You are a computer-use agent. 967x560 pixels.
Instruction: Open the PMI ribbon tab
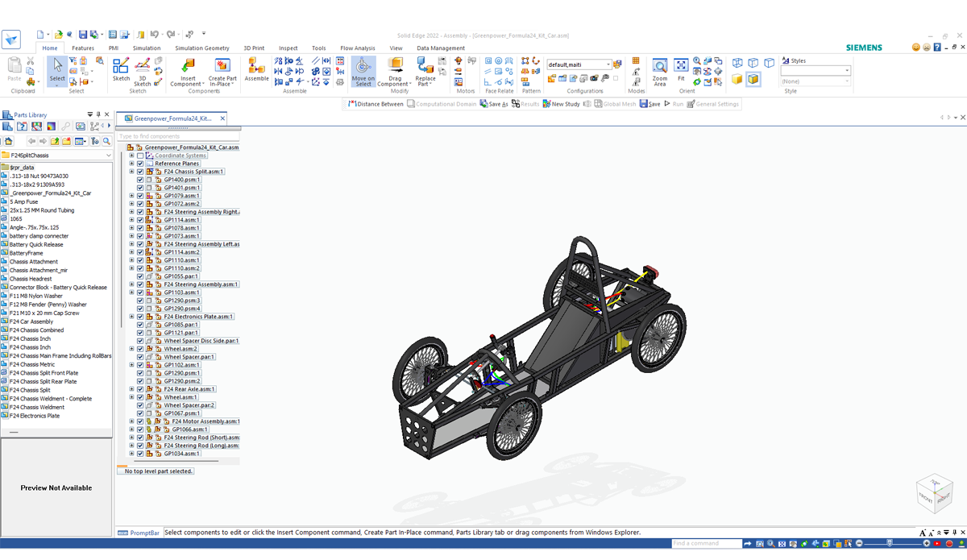click(114, 48)
